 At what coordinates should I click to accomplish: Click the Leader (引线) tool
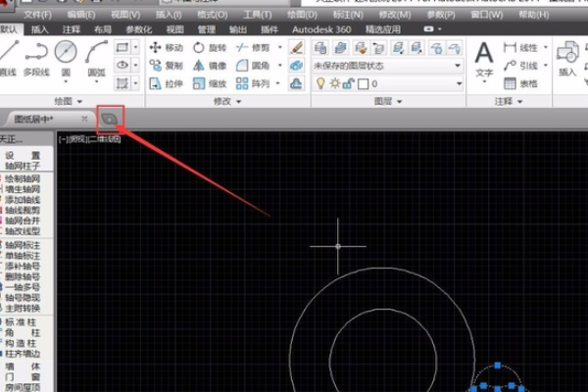click(x=520, y=66)
